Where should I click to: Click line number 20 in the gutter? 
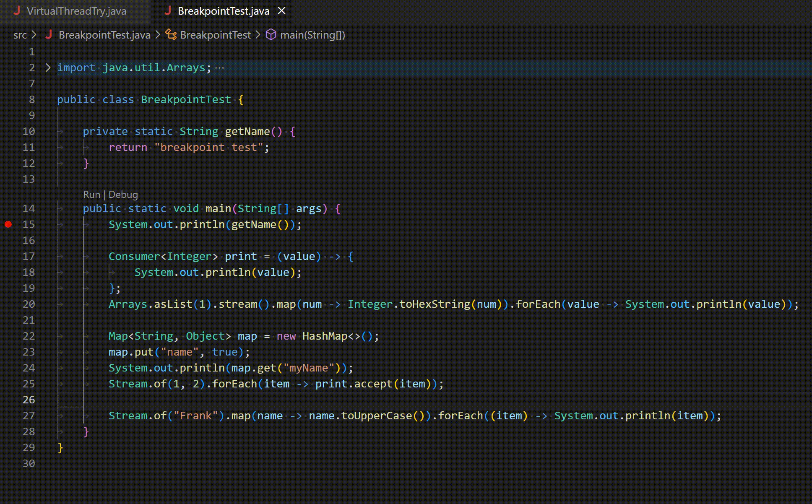(x=29, y=304)
